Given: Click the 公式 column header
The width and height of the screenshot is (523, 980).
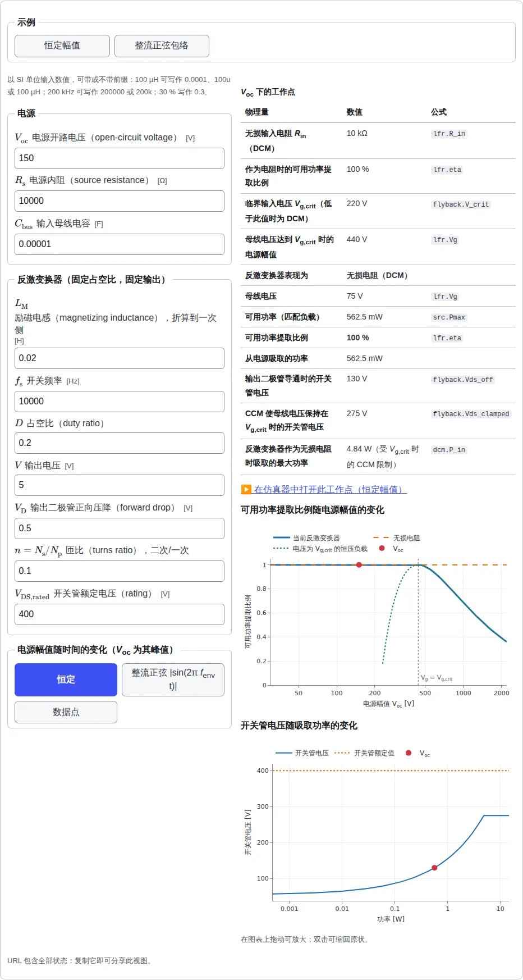Looking at the screenshot, I should [439, 112].
